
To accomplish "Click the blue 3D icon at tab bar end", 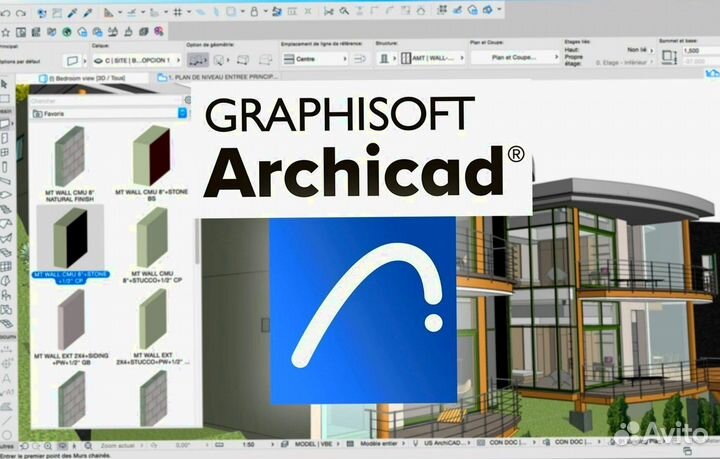I will 712,73.
